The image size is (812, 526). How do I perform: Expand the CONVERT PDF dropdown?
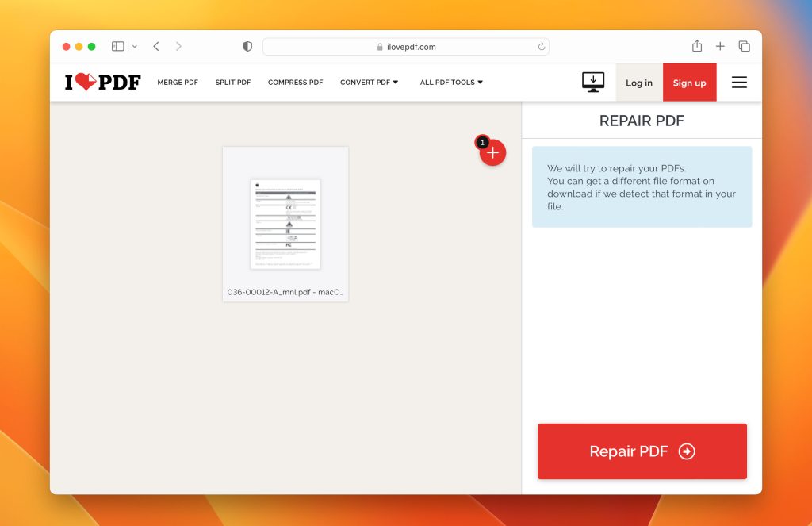tap(370, 82)
